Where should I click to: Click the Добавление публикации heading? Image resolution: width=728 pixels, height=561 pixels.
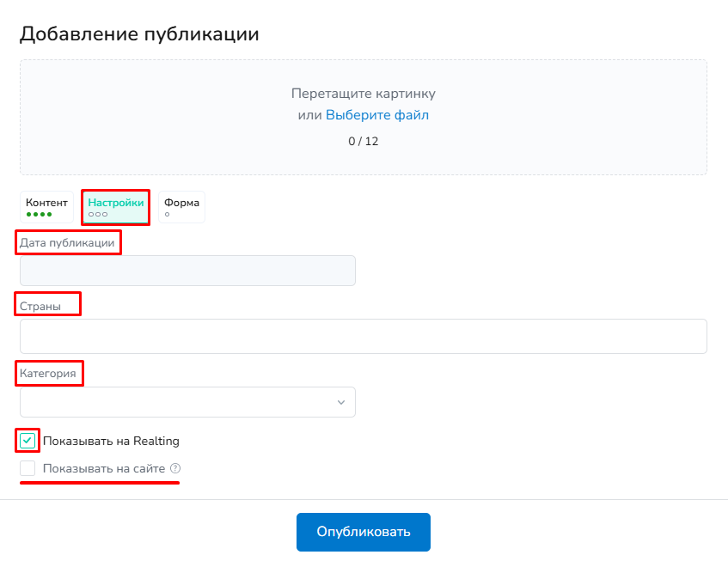click(139, 34)
